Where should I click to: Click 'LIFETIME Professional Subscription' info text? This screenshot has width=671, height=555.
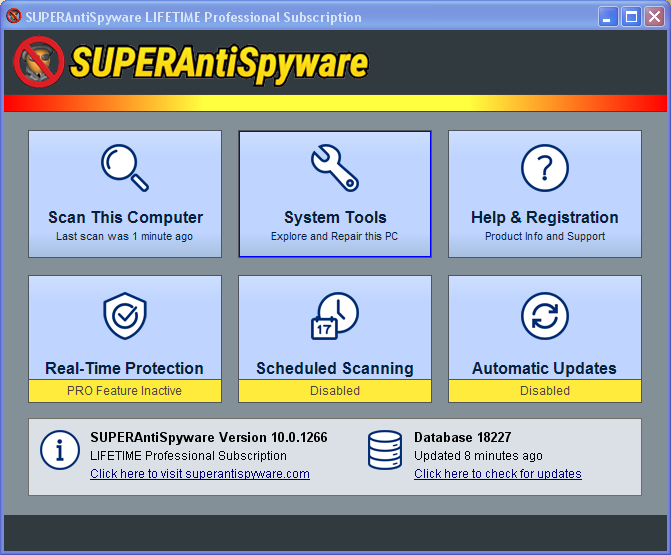(x=188, y=456)
